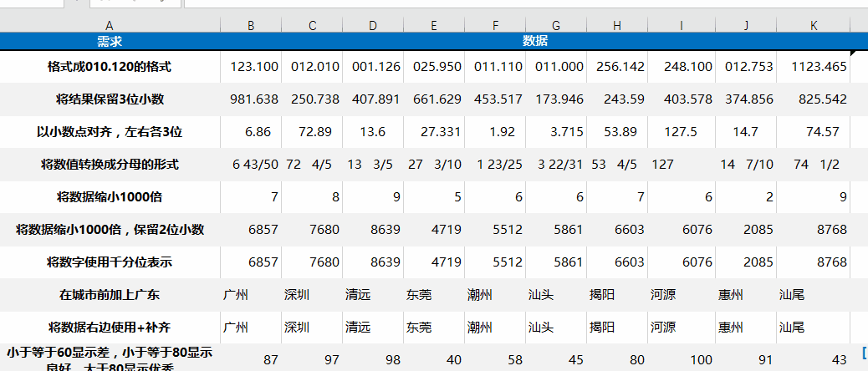Click the score cell containing 58

click(x=495, y=358)
